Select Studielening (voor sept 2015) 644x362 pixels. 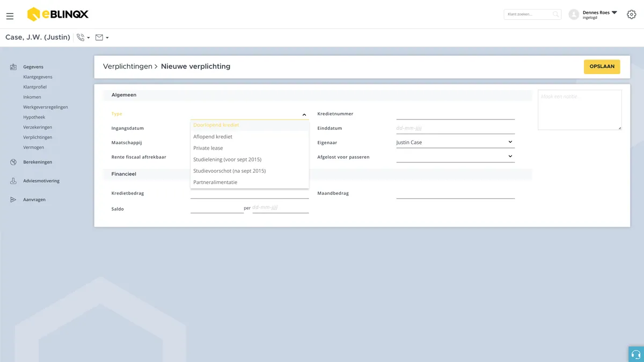[250, 159]
